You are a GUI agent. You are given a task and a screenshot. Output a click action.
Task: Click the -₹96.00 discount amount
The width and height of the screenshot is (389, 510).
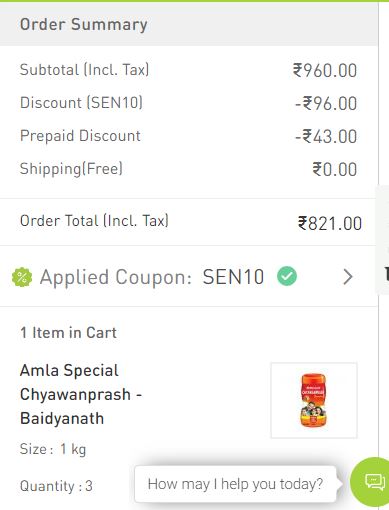click(326, 103)
